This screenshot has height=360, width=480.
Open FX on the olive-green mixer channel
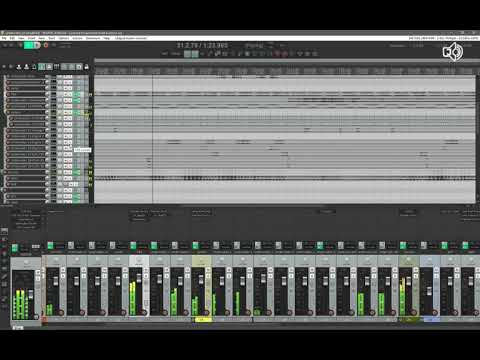pos(403,246)
